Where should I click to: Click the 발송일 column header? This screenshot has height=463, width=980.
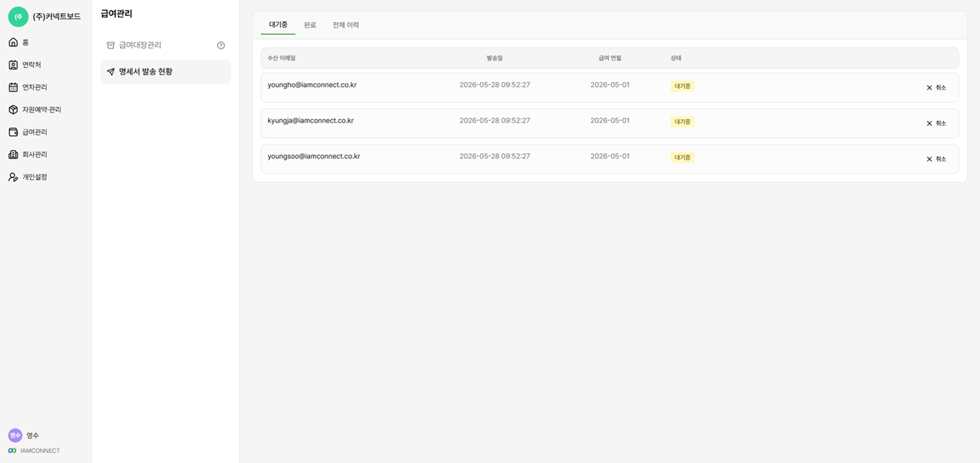[x=495, y=58]
